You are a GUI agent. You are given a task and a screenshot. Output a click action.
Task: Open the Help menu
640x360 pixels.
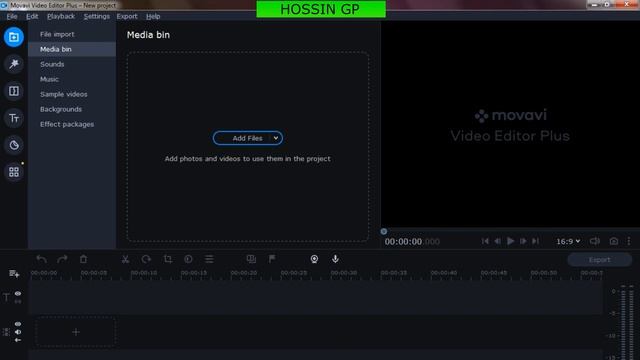tap(153, 16)
